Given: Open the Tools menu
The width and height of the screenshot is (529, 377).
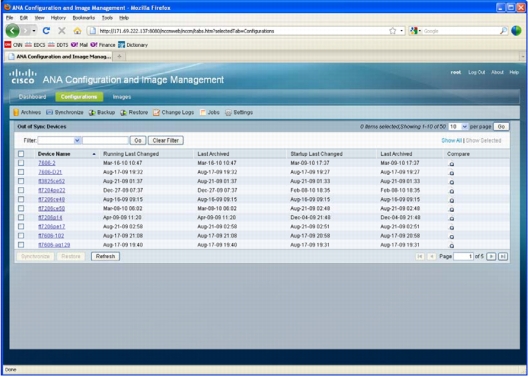Looking at the screenshot, I should click(107, 18).
